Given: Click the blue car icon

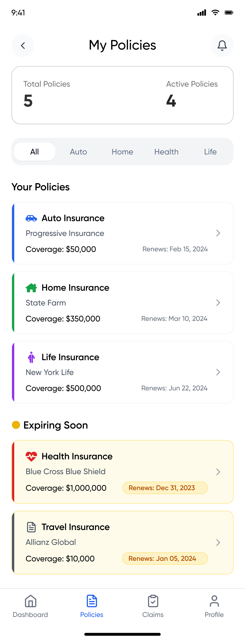Looking at the screenshot, I should pyautogui.click(x=31, y=218).
